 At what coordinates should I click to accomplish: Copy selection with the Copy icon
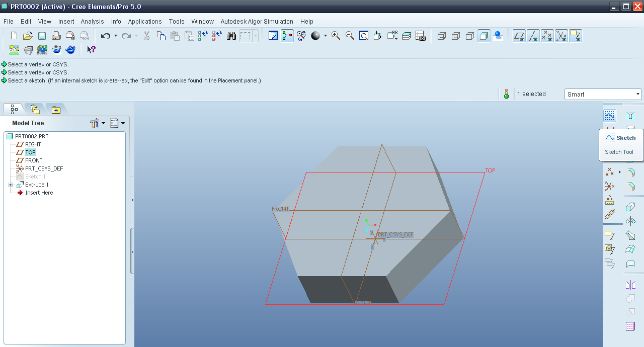tap(161, 36)
